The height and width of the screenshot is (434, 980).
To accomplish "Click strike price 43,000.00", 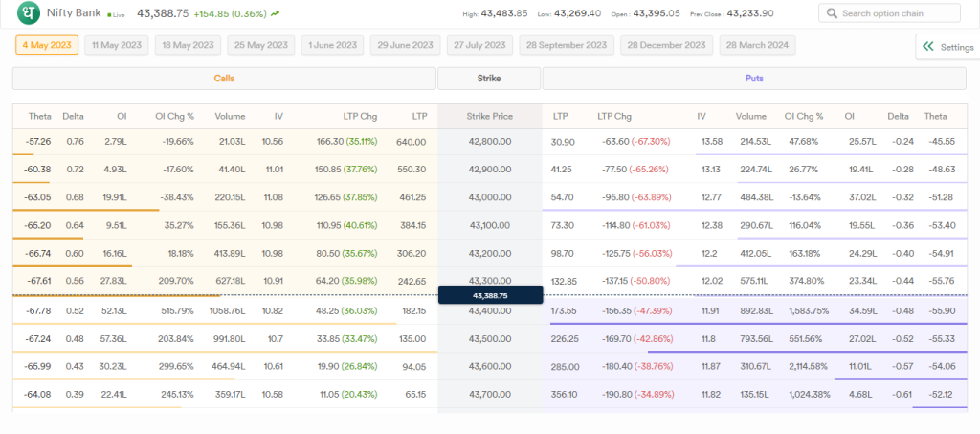I will [489, 197].
